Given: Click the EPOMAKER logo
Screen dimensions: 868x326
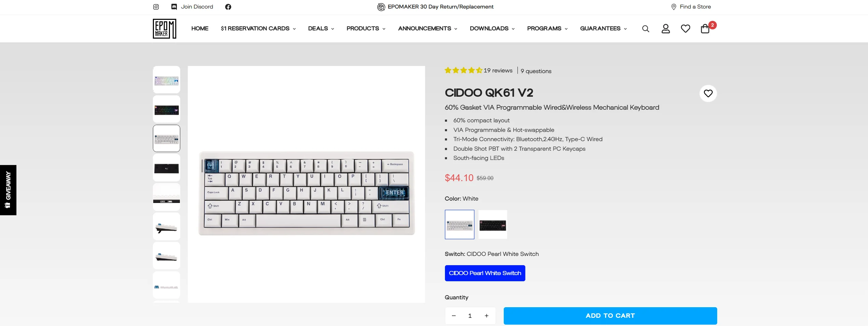Looking at the screenshot, I should [165, 29].
